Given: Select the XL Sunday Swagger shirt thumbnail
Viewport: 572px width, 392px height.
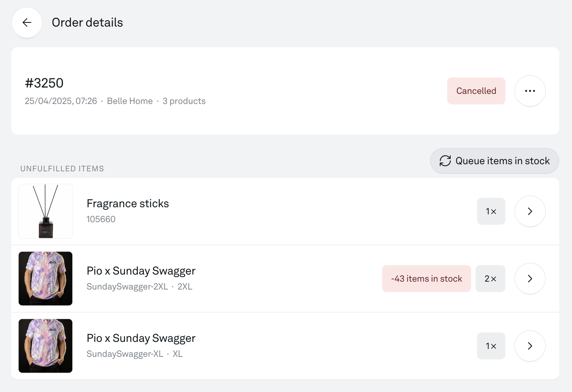Looking at the screenshot, I should point(45,346).
